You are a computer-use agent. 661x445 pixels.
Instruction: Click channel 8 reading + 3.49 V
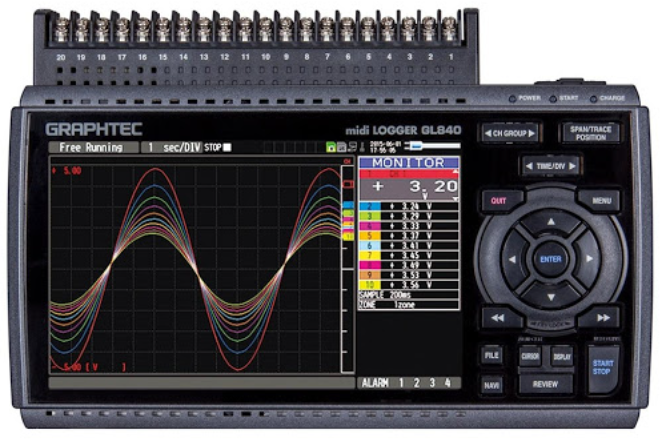click(x=411, y=265)
